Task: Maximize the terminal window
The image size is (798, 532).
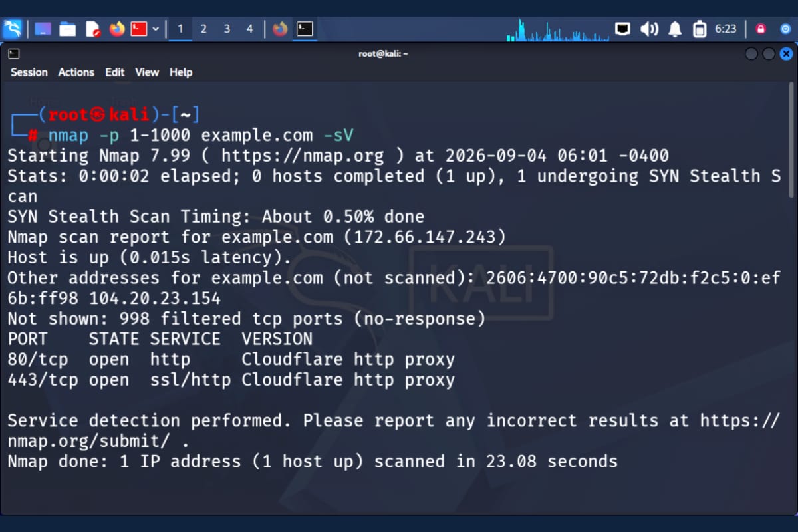Action: [x=769, y=54]
